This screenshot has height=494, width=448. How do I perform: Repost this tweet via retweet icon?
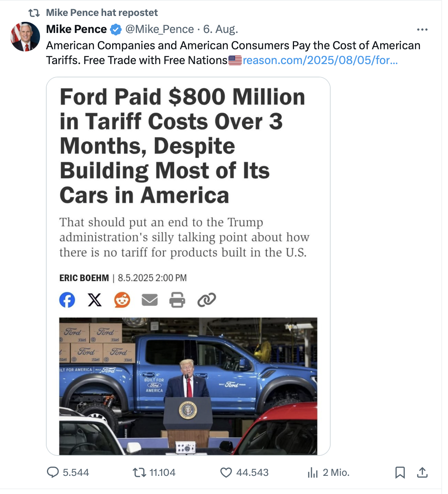coord(139,472)
